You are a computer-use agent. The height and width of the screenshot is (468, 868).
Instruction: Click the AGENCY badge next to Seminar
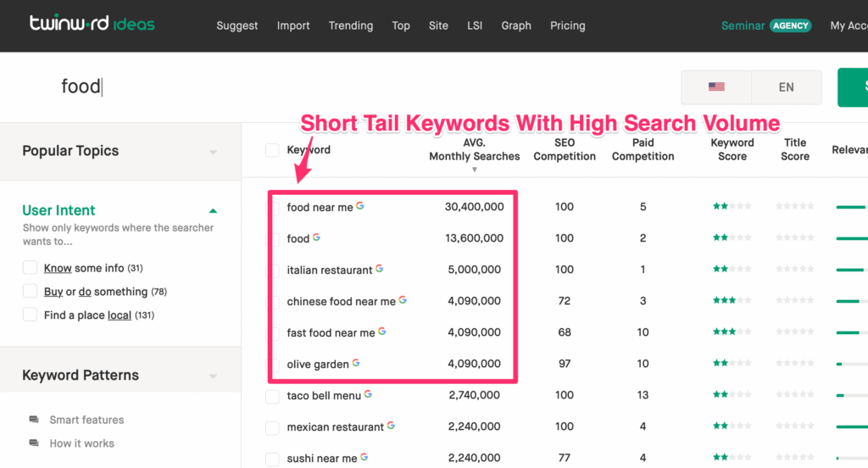(x=791, y=25)
